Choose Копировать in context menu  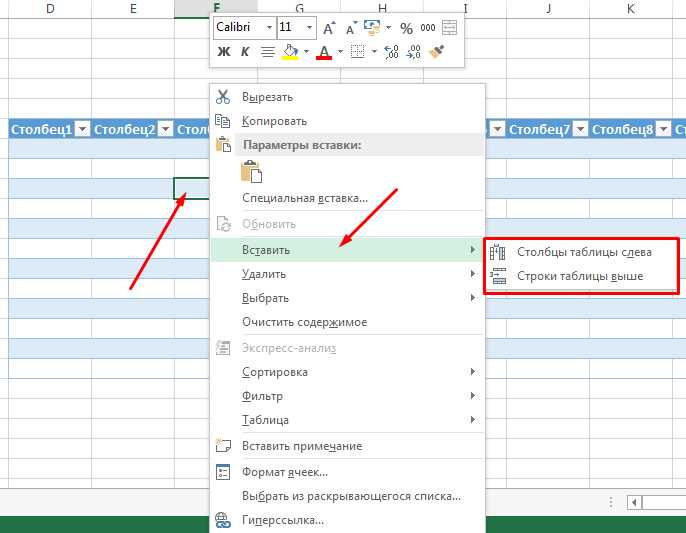point(348,121)
